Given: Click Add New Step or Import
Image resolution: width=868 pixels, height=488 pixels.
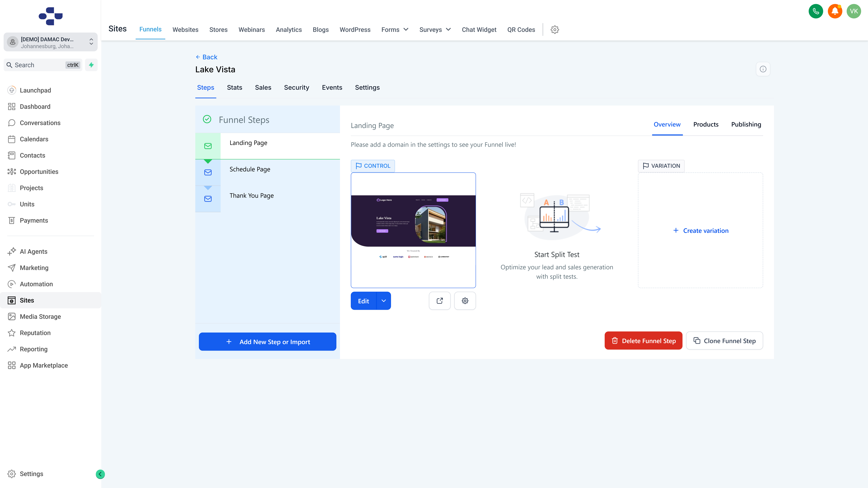Looking at the screenshot, I should point(267,342).
